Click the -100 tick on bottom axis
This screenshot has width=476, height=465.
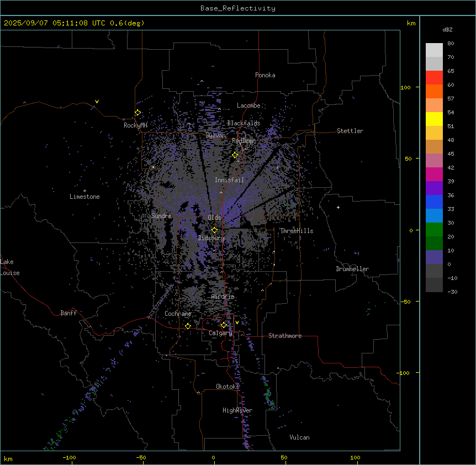[x=70, y=457]
